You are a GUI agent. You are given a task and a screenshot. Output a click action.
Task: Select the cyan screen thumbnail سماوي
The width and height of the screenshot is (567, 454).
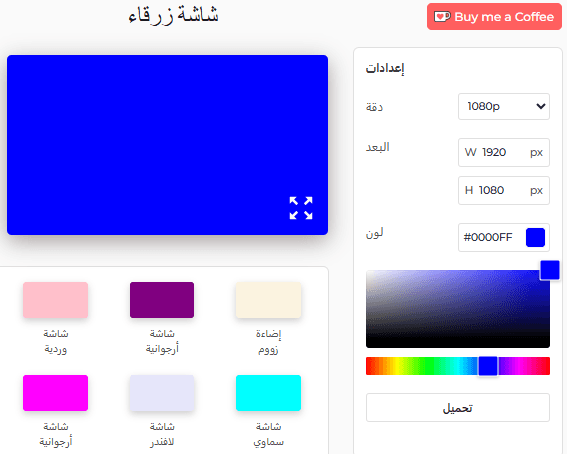pyautogui.click(x=268, y=393)
